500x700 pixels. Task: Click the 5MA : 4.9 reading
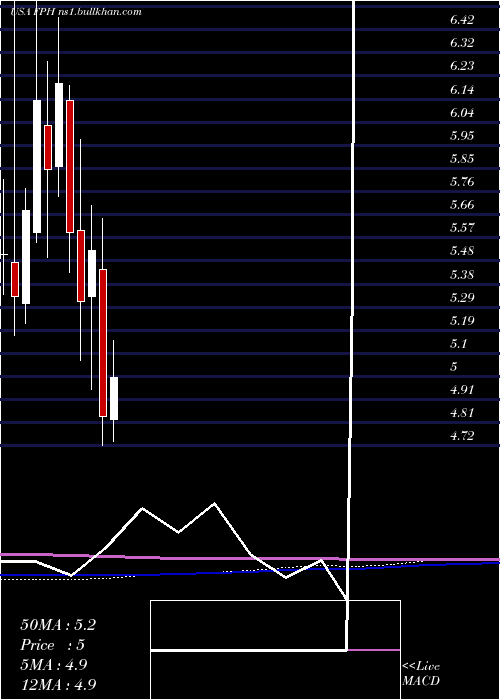pos(53,665)
